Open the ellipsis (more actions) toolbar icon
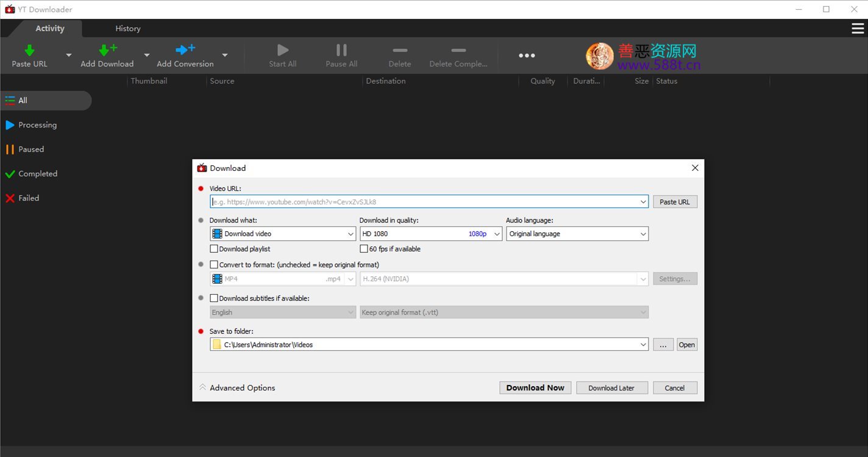868x457 pixels. (526, 55)
